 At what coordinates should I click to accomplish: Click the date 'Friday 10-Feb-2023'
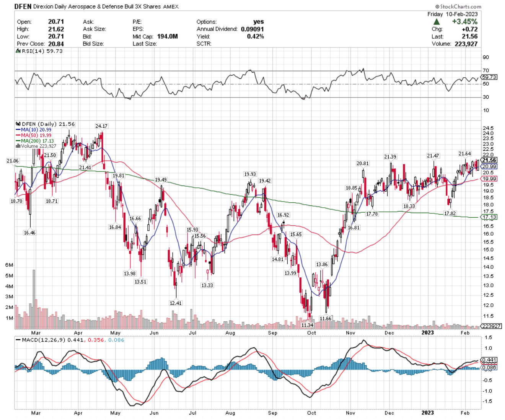click(x=453, y=14)
